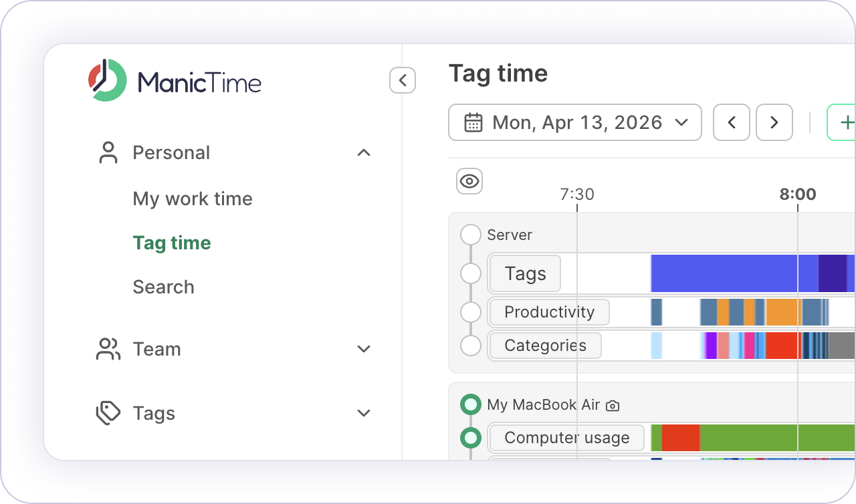856x504 pixels.
Task: Open My work time page
Action: [x=193, y=199]
